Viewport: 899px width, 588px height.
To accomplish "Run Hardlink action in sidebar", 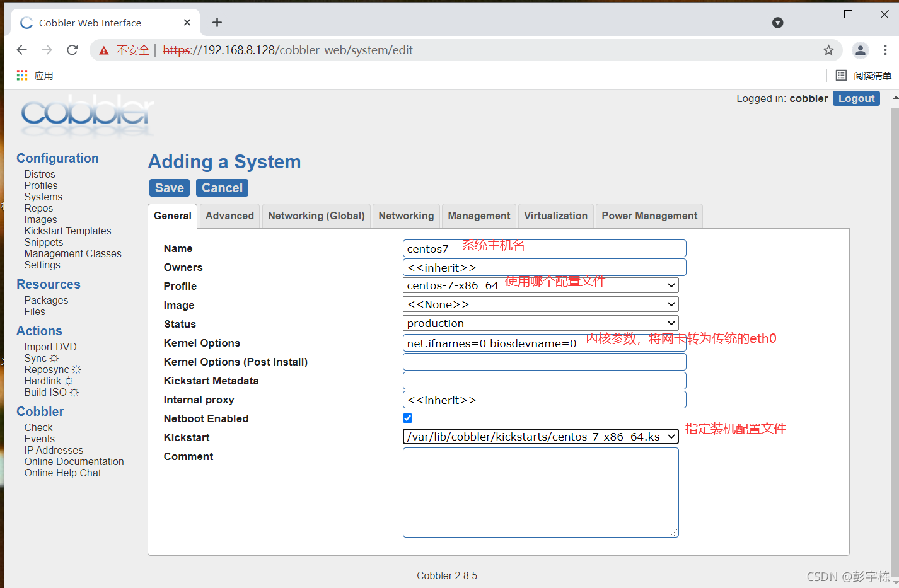I will coord(49,381).
